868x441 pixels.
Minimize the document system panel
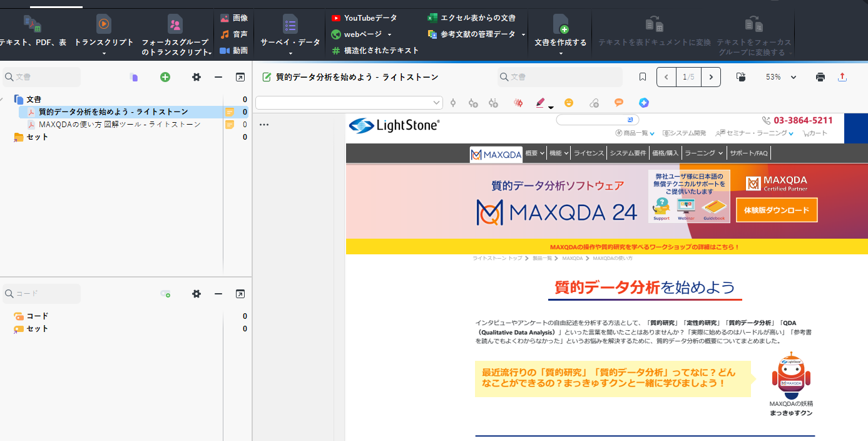click(218, 77)
